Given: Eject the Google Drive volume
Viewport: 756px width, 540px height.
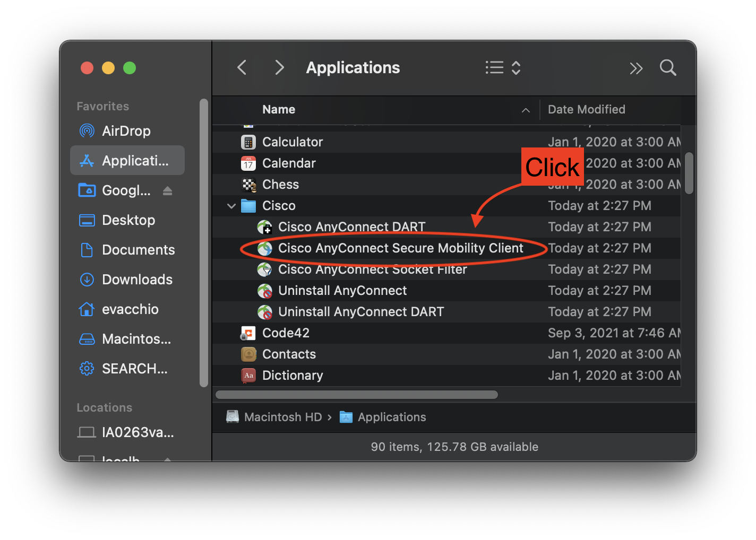Looking at the screenshot, I should 168,190.
